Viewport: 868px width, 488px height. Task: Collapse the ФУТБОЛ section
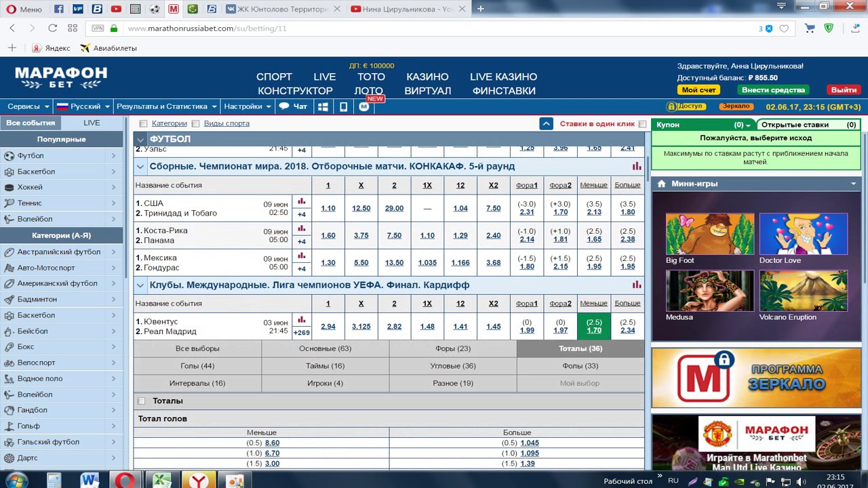(140, 140)
